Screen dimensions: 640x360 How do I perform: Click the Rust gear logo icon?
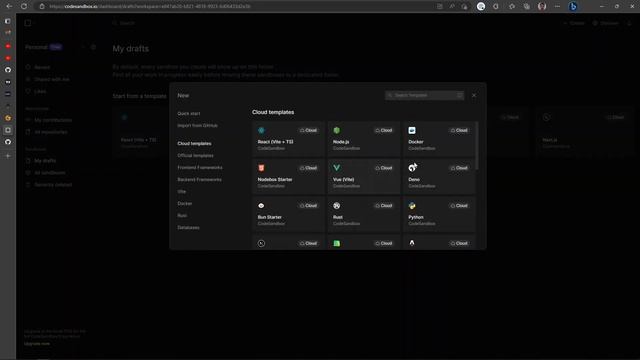[336, 206]
